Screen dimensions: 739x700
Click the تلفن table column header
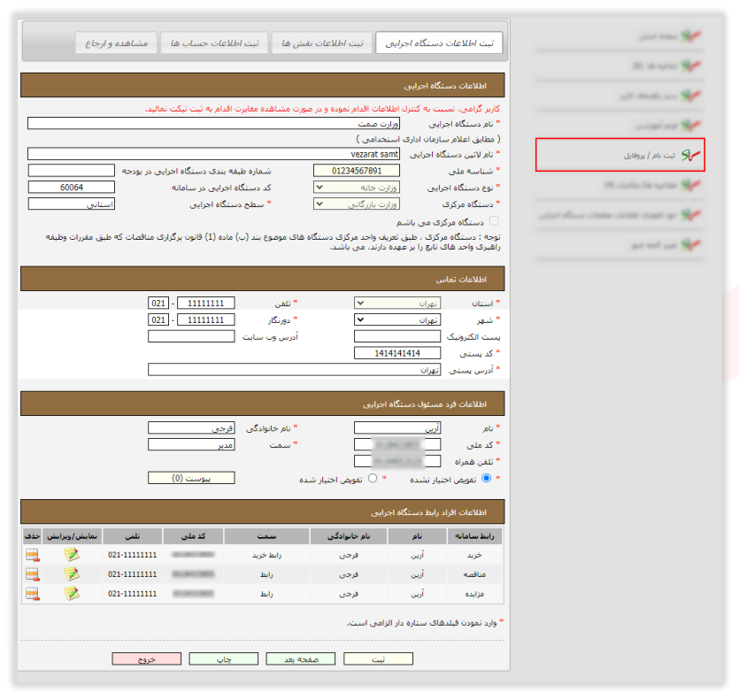click(133, 536)
